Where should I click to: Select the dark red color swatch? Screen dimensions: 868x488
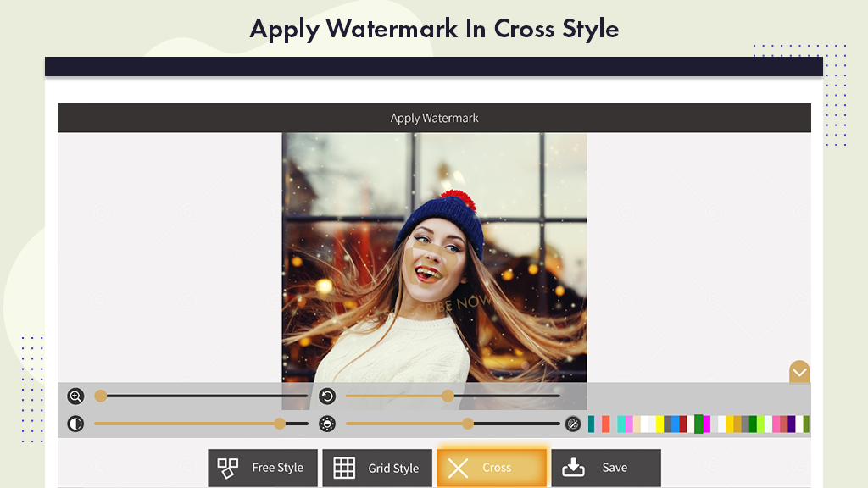(x=683, y=424)
